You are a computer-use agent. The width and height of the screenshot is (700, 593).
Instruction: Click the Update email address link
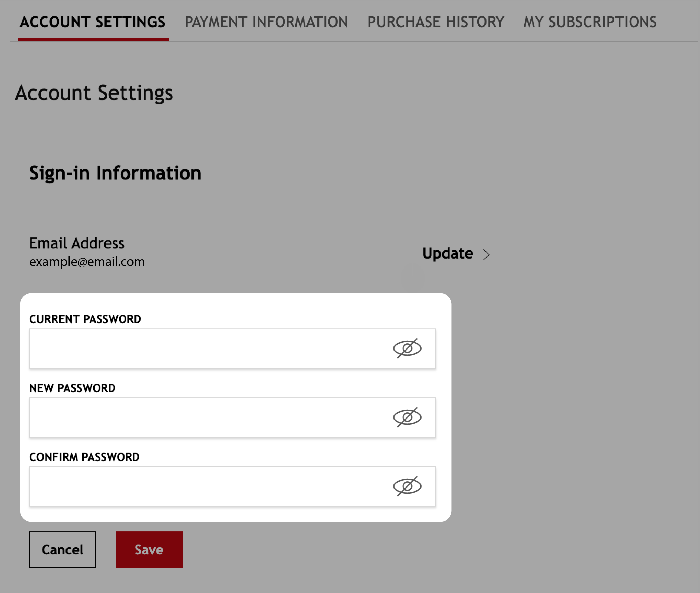point(448,253)
